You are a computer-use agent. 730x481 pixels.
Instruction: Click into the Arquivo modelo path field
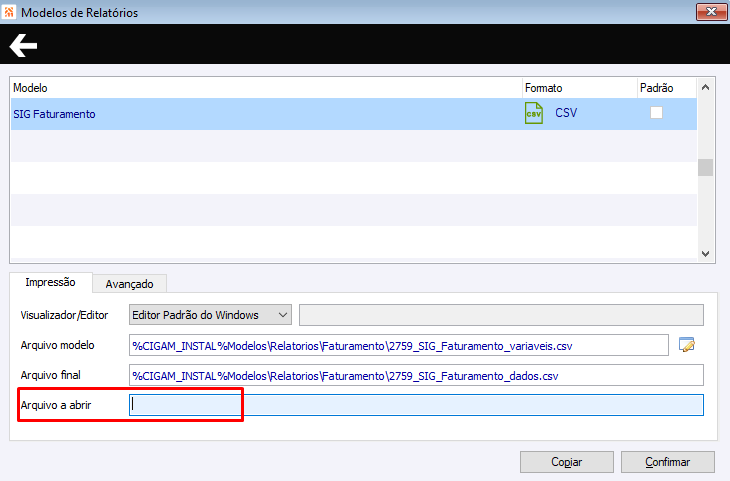[x=399, y=346]
